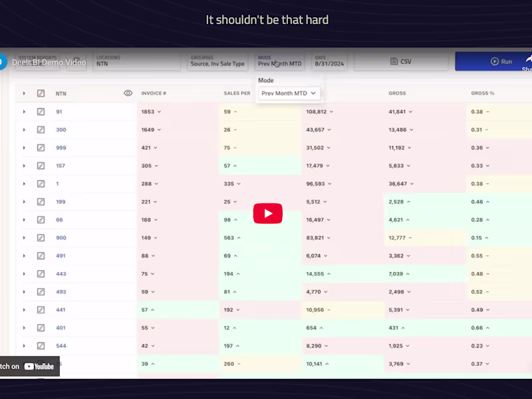
Task: Sort by GROSS % column header
Action: pyautogui.click(x=483, y=93)
